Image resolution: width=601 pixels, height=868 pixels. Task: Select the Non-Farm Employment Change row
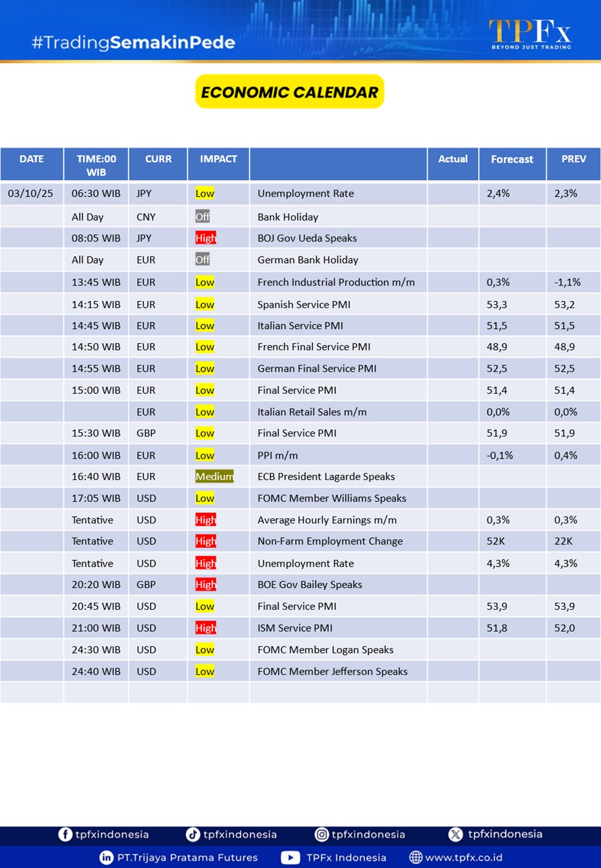click(330, 541)
